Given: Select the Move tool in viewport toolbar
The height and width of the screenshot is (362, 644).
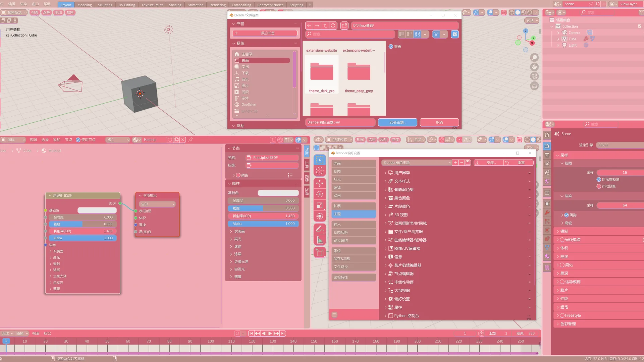Looking at the screenshot, I should pos(320,183).
